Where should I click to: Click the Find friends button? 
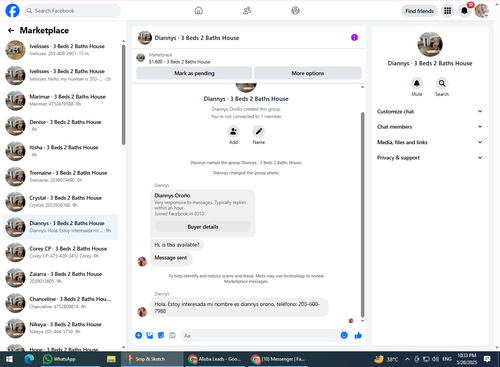(419, 11)
